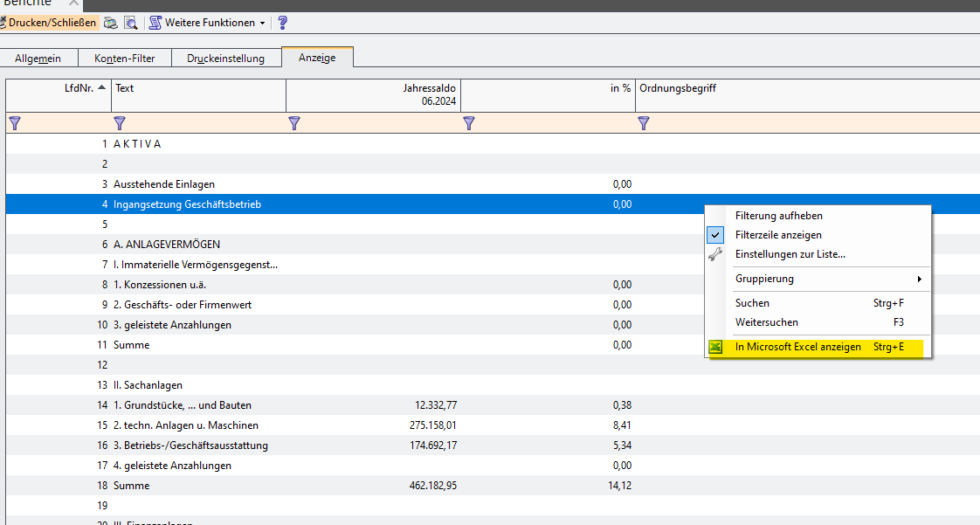
Task: Select 'In Microsoft Excel anzeigen' menu entry
Action: click(x=797, y=347)
